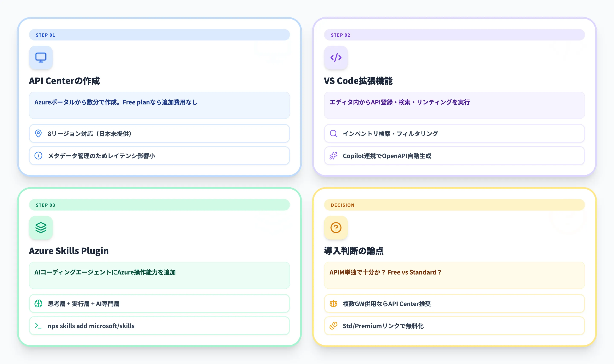Select the brain icon beside 思考層 + 実行層 + AI専門層
This screenshot has width=614, height=364.
tap(39, 303)
